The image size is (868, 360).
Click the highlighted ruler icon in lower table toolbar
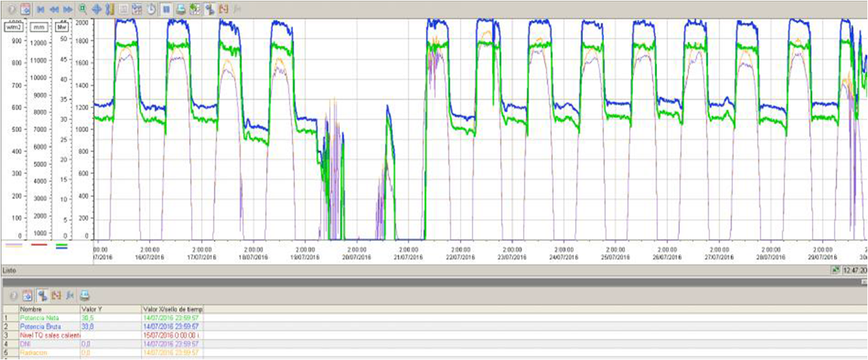pos(41,294)
